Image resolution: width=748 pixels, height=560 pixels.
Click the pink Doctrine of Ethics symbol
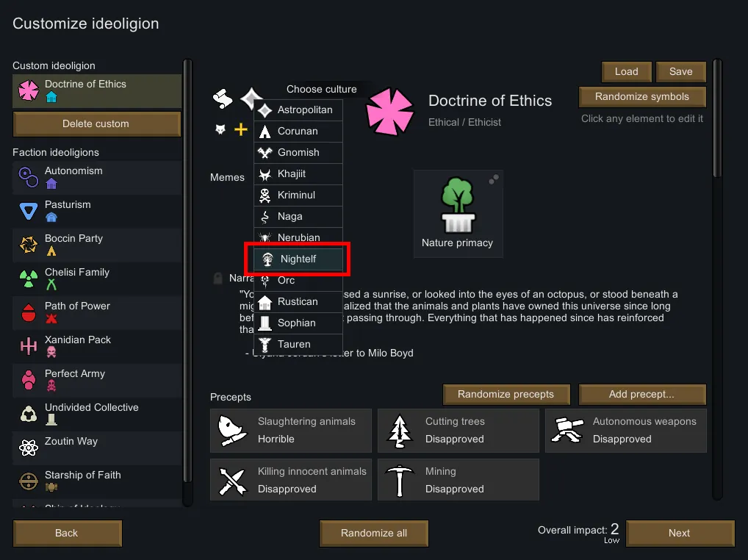pos(390,112)
